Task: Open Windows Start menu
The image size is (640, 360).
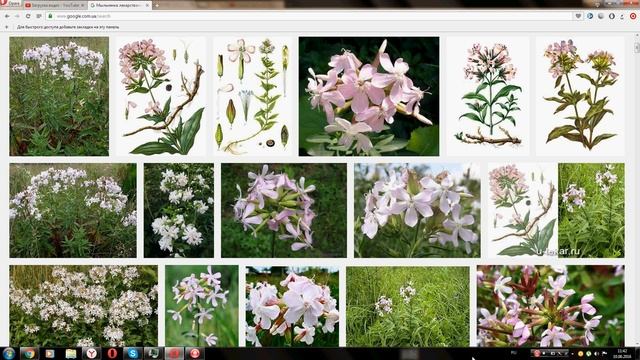Action: pyautogui.click(x=9, y=353)
